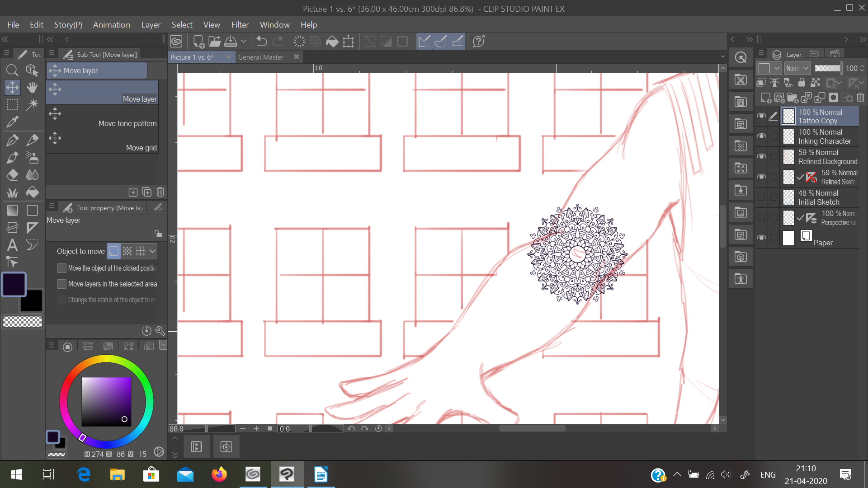Expand the Object to move dropdown
Screen dimensions: 868x488
pos(153,251)
